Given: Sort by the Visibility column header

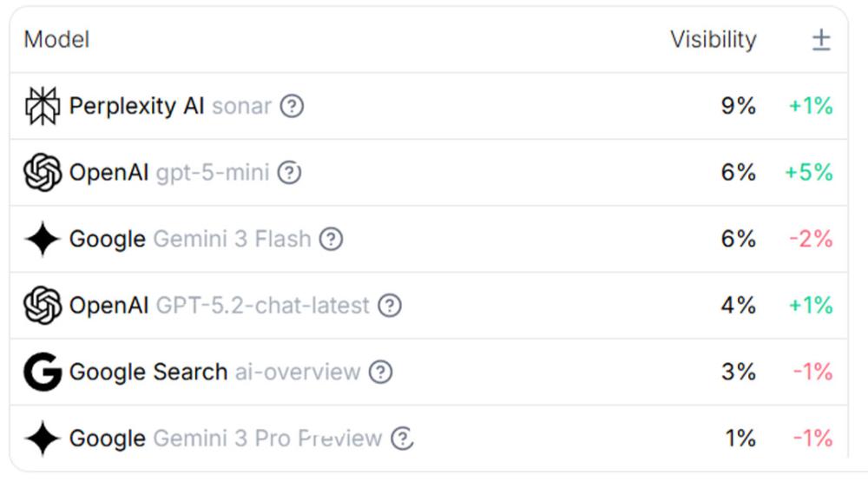Looking at the screenshot, I should pyautogui.click(x=713, y=40).
